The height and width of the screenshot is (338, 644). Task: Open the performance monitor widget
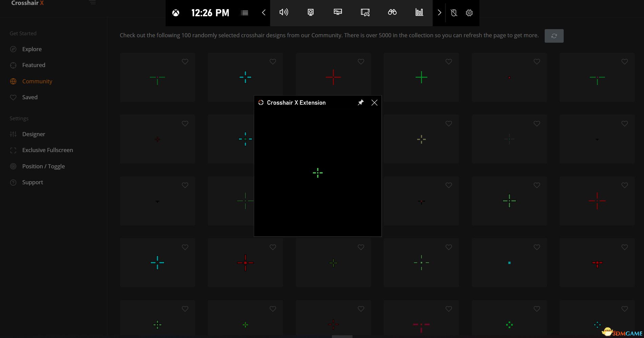(x=338, y=13)
